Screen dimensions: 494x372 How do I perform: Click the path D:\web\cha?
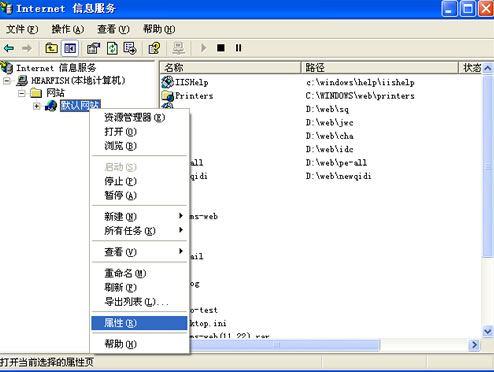pyautogui.click(x=330, y=136)
